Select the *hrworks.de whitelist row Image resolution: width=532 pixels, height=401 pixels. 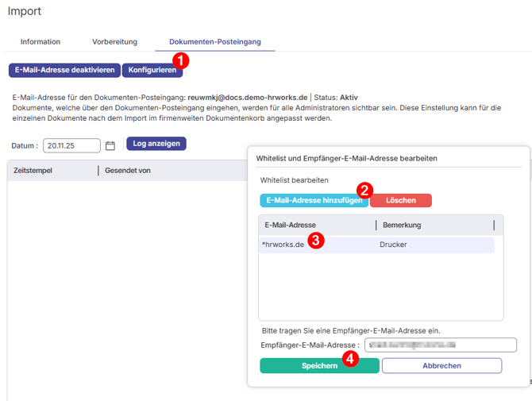click(283, 245)
